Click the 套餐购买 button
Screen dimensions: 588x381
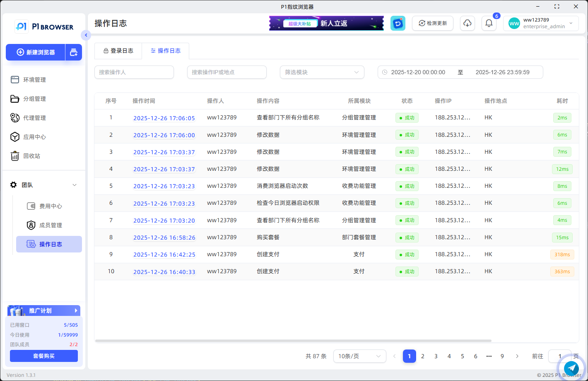[x=44, y=356]
